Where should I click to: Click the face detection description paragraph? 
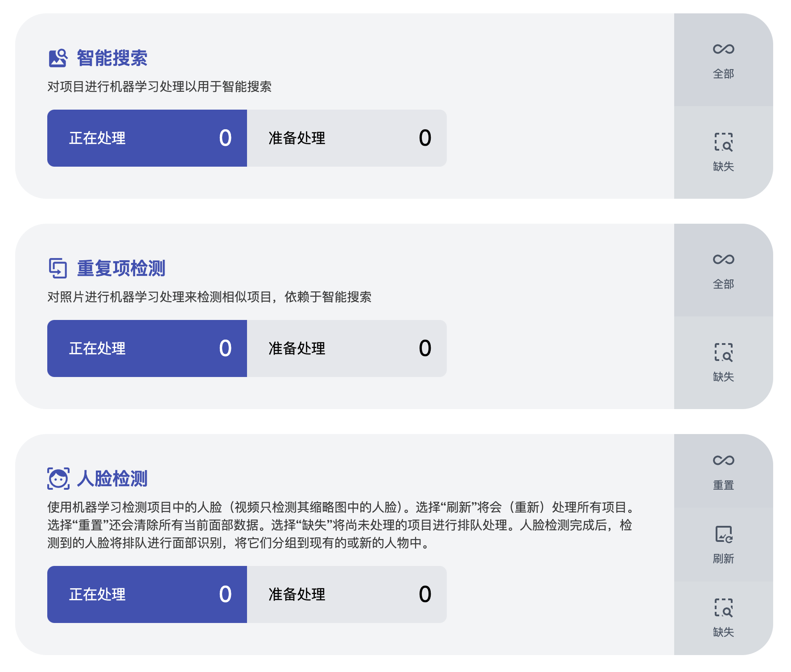tap(339, 525)
